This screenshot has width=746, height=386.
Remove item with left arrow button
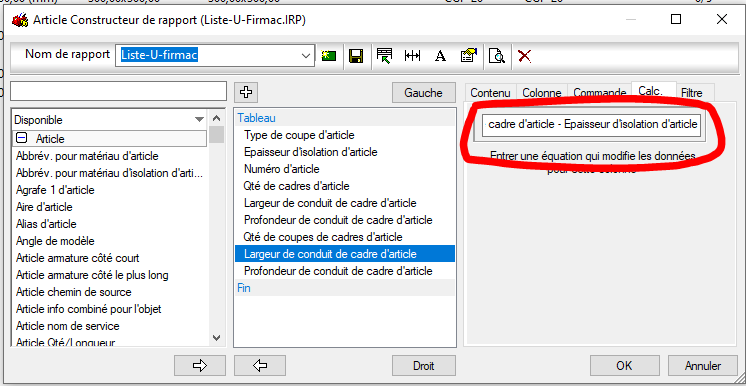coord(260,366)
